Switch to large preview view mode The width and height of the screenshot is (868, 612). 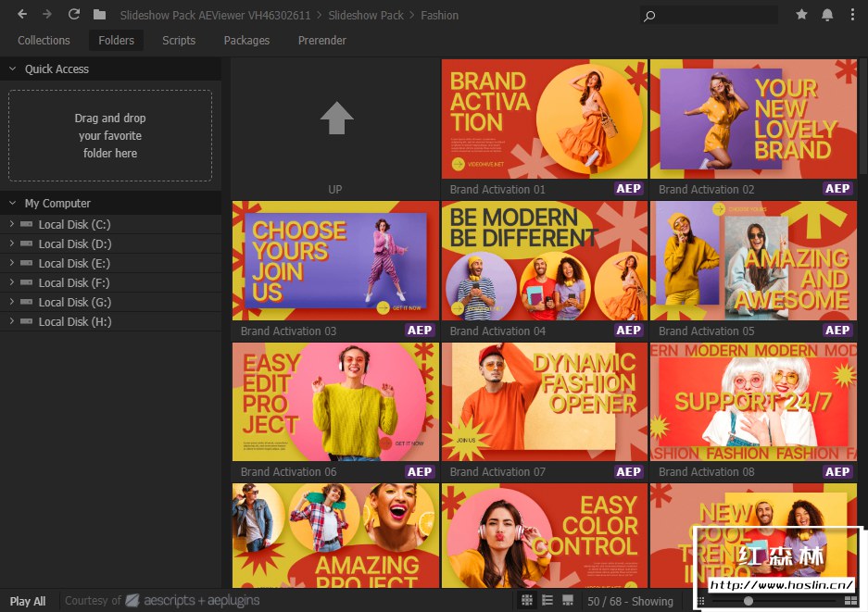click(568, 601)
